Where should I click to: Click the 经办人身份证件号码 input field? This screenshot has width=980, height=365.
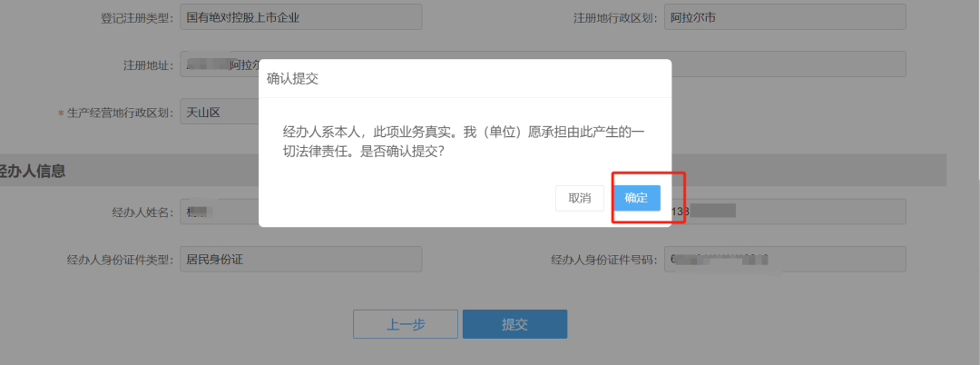785,260
